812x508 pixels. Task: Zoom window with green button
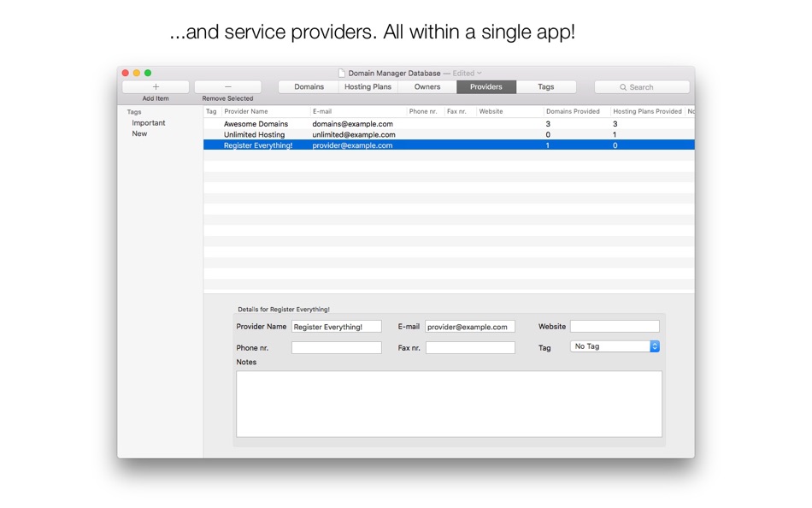point(148,73)
